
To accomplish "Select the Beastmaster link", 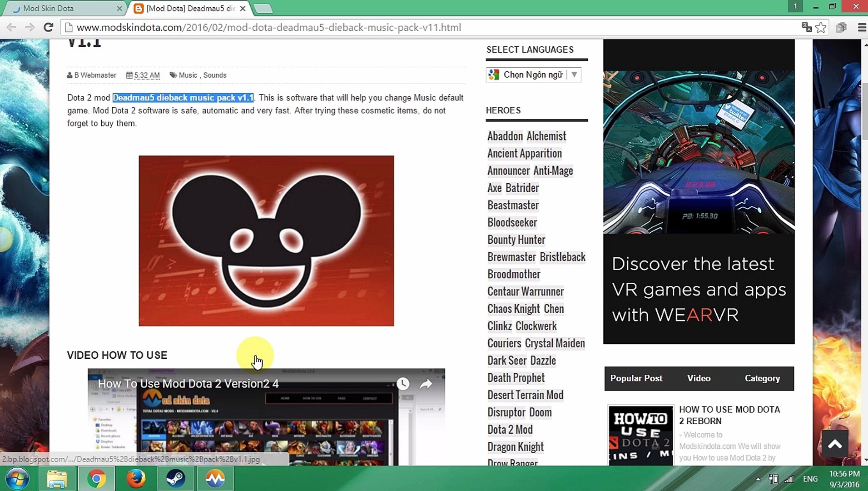I will [x=513, y=205].
